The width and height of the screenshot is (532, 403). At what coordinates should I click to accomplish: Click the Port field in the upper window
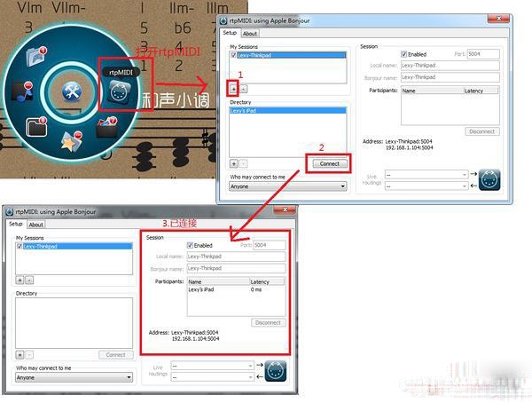(483, 54)
